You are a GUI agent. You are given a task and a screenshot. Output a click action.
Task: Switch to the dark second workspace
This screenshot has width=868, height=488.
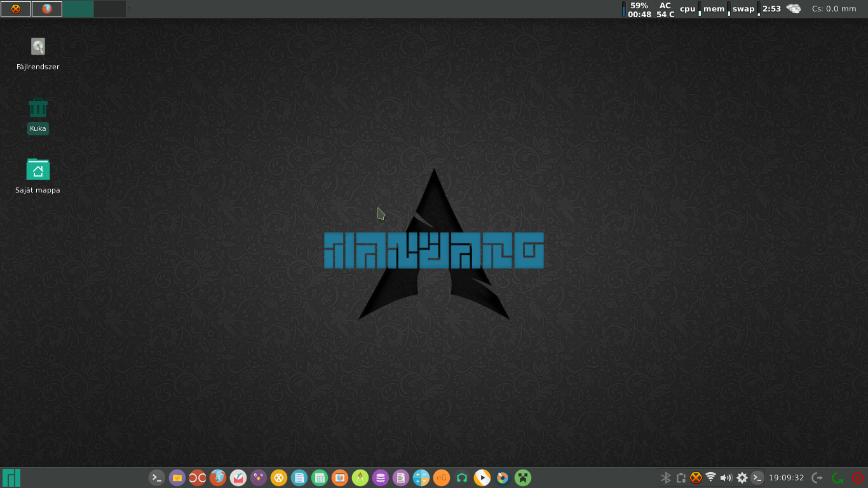[x=109, y=9]
